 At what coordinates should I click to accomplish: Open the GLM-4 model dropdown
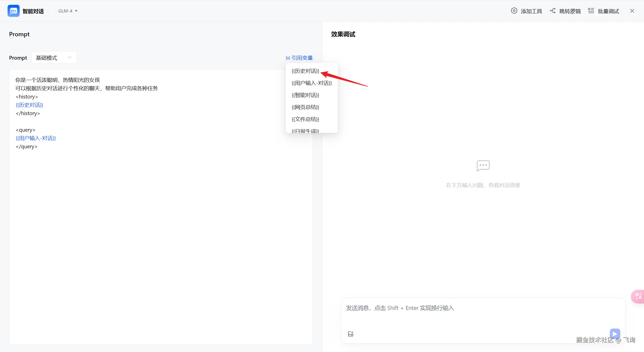click(x=68, y=11)
